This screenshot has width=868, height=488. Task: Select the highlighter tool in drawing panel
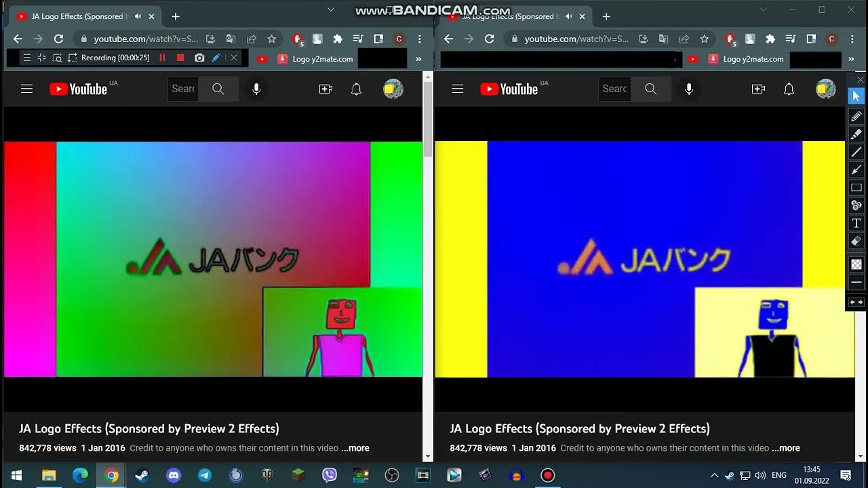pos(856,134)
